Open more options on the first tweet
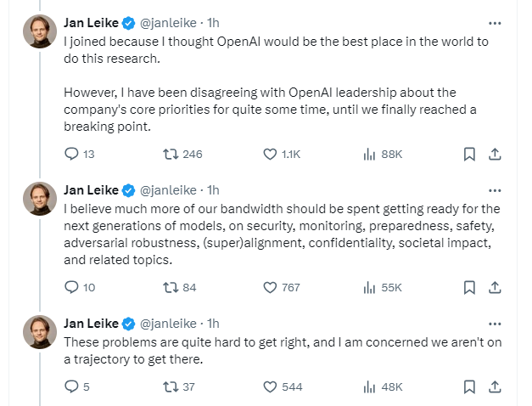The image size is (532, 406). pyautogui.click(x=495, y=22)
